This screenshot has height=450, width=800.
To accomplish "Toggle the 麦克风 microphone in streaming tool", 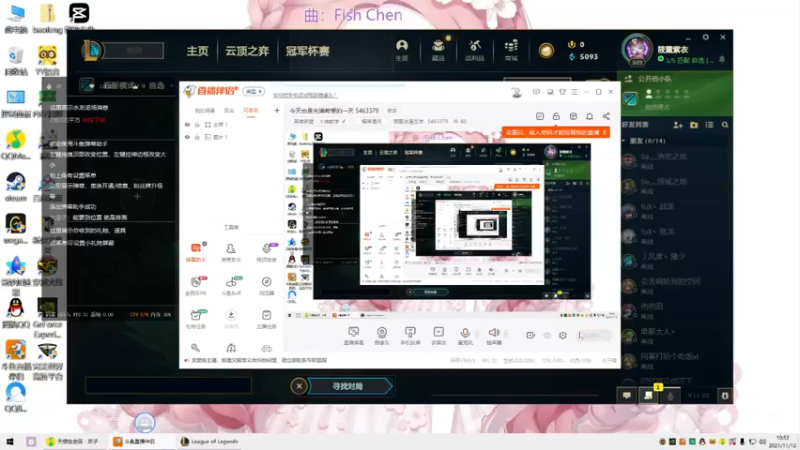I will pos(465,335).
